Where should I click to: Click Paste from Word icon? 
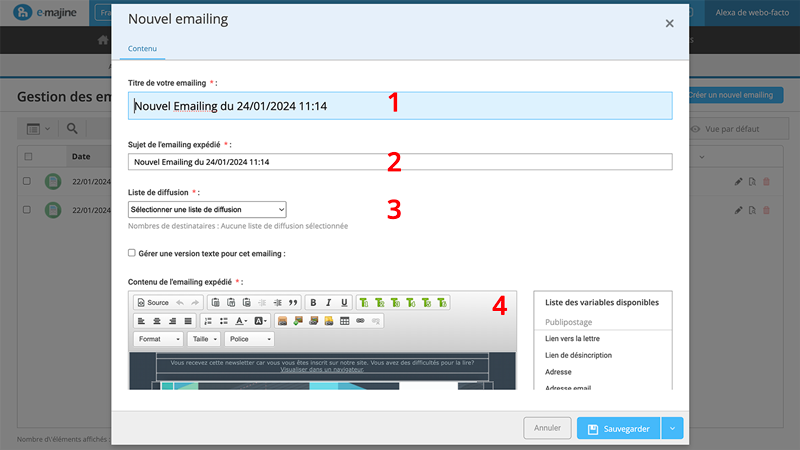(246, 303)
